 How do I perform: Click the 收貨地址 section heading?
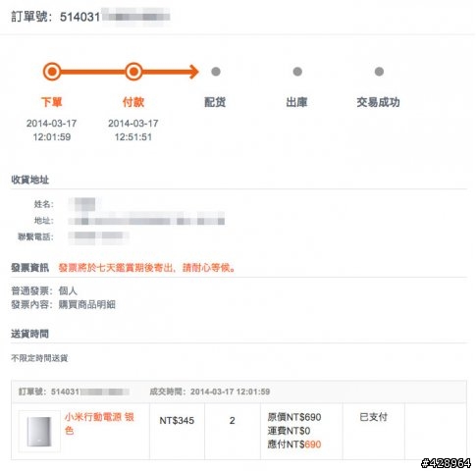pos(30,180)
